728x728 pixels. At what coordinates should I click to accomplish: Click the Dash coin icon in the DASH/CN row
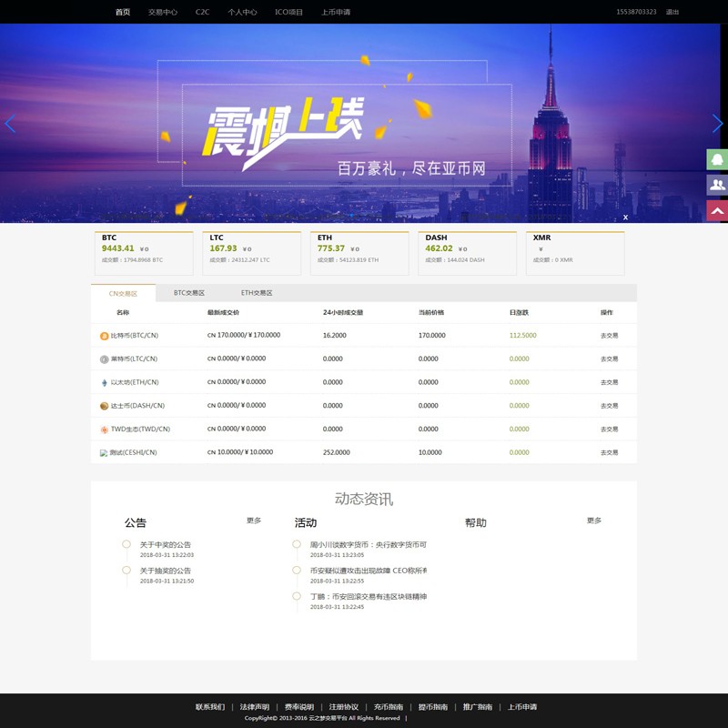point(103,404)
